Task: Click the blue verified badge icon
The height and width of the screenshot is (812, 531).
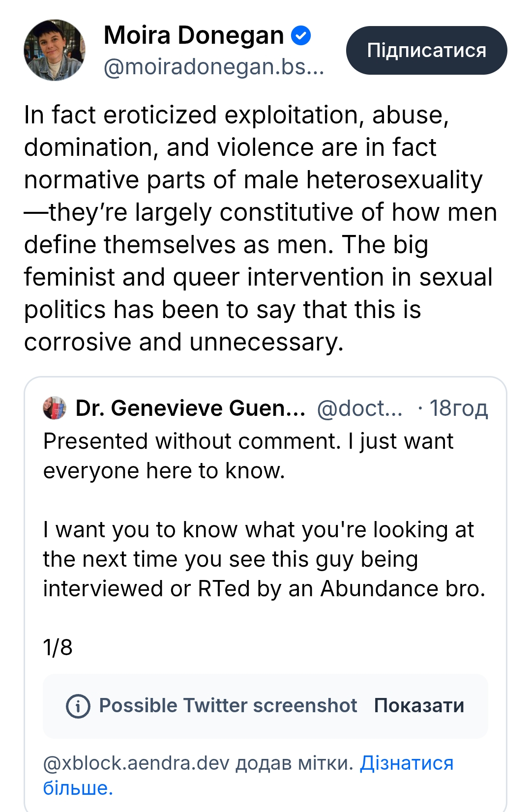Action: click(x=301, y=36)
